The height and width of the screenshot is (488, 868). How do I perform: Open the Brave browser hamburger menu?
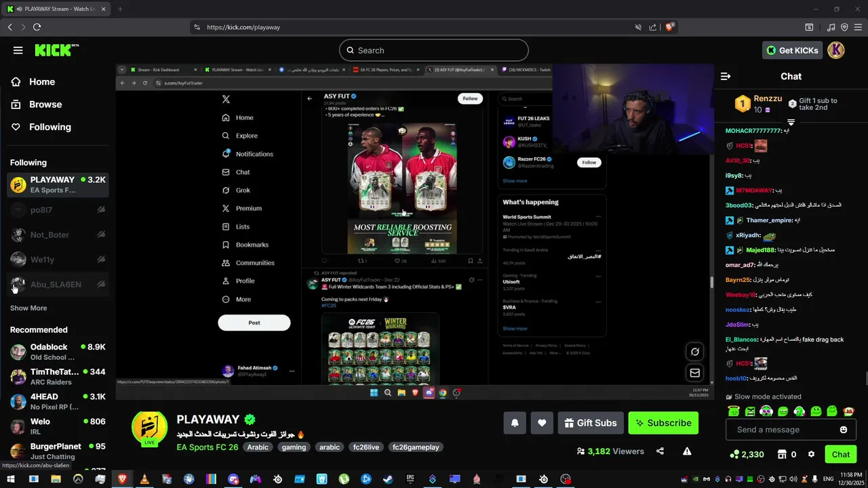click(x=858, y=27)
